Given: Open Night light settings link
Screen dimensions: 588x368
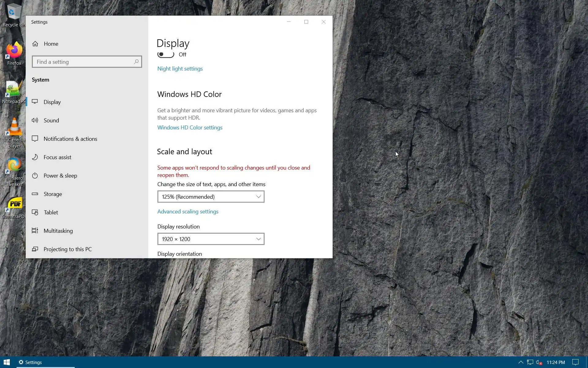Looking at the screenshot, I should (180, 69).
